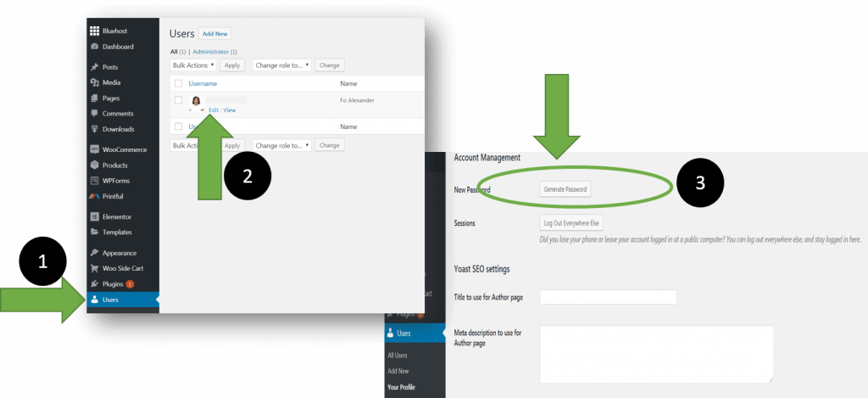
Task: Click the Users person icon in profile page sidebar
Action: tap(391, 334)
